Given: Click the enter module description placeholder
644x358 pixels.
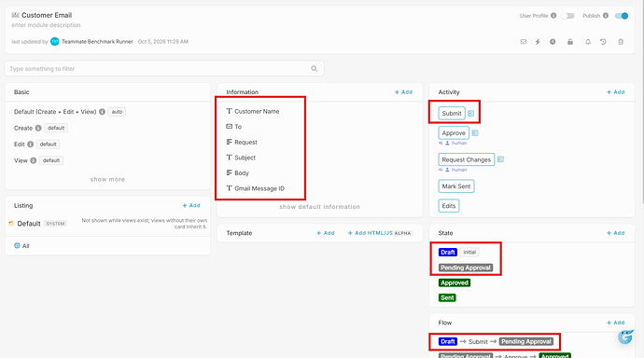Looking at the screenshot, I should [46, 25].
